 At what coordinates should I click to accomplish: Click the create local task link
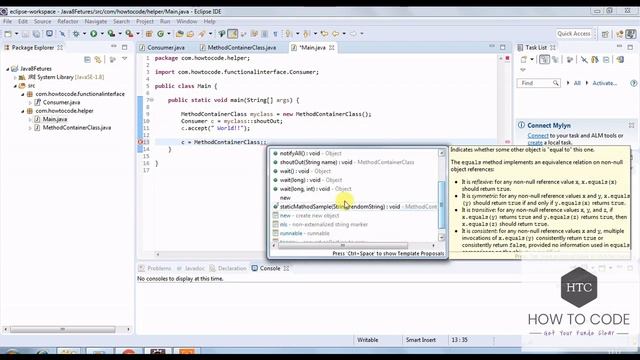point(535,143)
